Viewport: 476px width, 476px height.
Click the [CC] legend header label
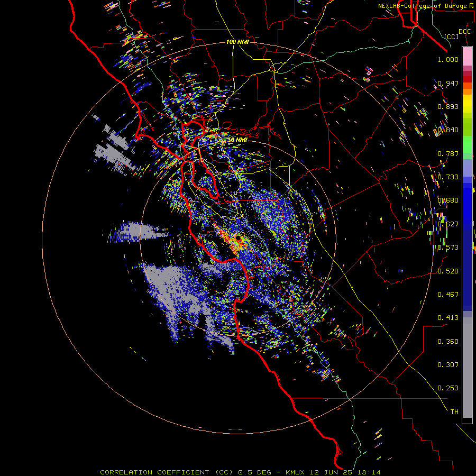click(x=452, y=36)
